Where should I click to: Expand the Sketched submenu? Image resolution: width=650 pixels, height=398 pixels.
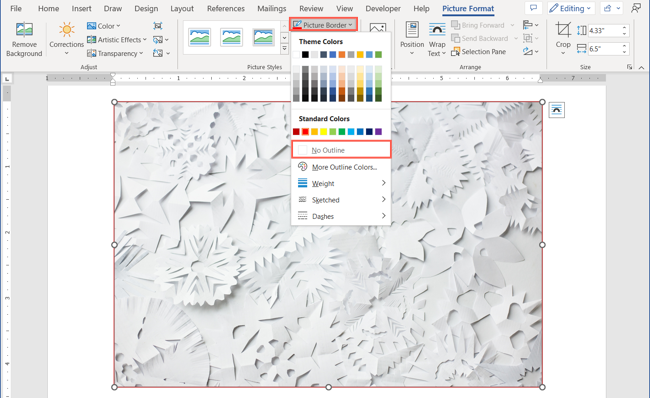point(341,200)
